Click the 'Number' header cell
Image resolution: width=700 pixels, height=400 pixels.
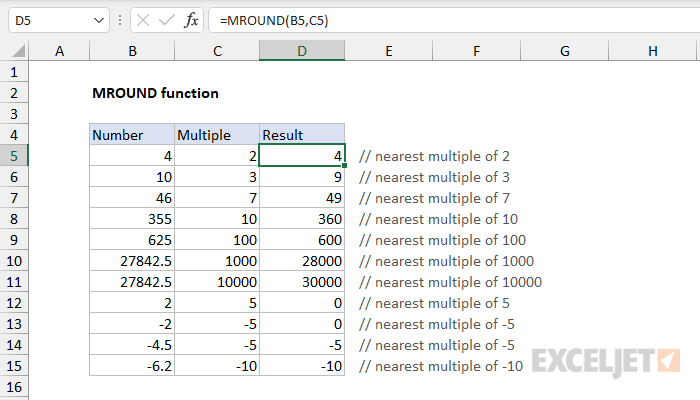pyautogui.click(x=132, y=135)
